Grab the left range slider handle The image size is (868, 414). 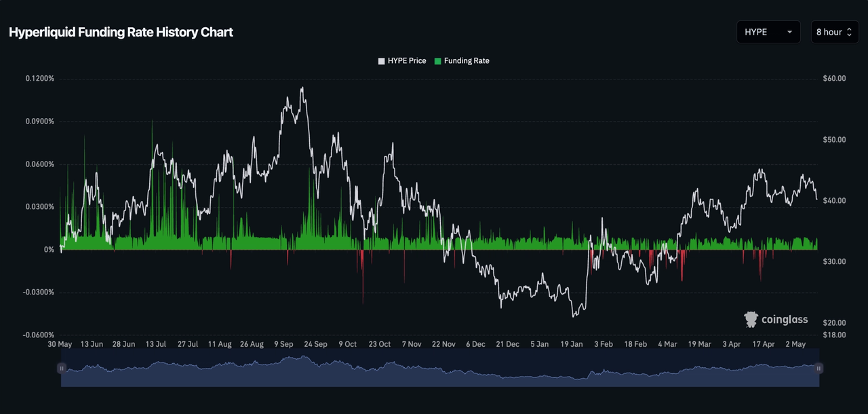[x=62, y=368]
